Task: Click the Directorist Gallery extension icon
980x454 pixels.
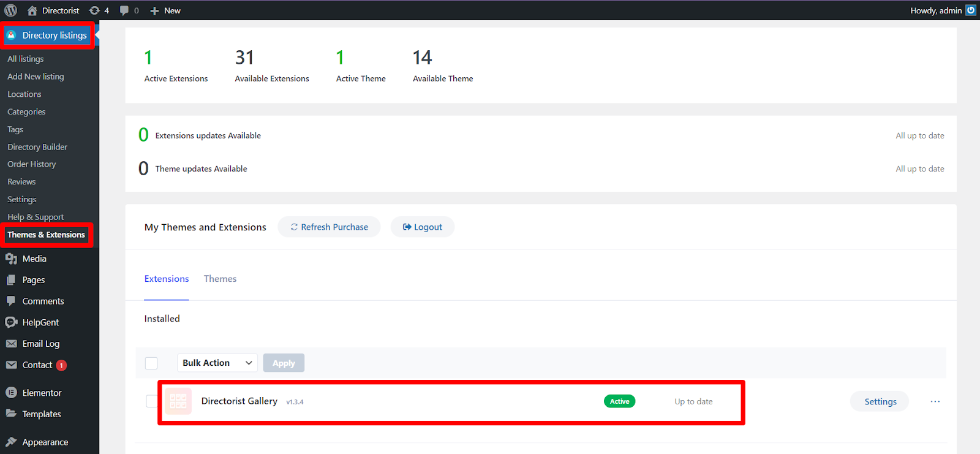Action: (178, 401)
